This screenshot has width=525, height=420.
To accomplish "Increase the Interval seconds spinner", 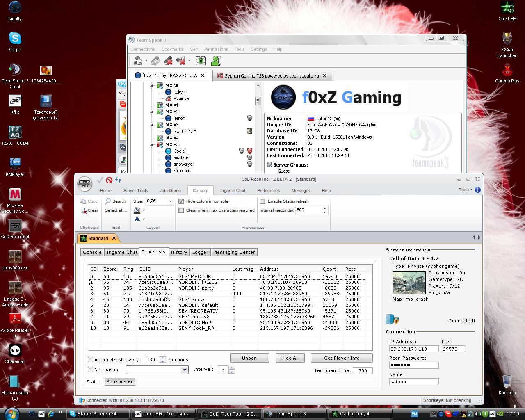I will (324, 208).
